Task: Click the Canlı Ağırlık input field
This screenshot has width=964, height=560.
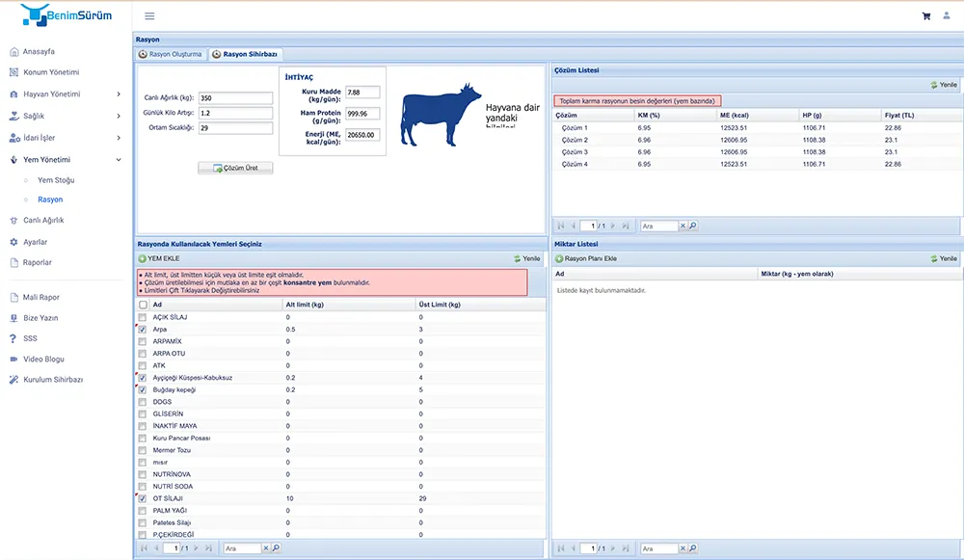Action: click(236, 98)
